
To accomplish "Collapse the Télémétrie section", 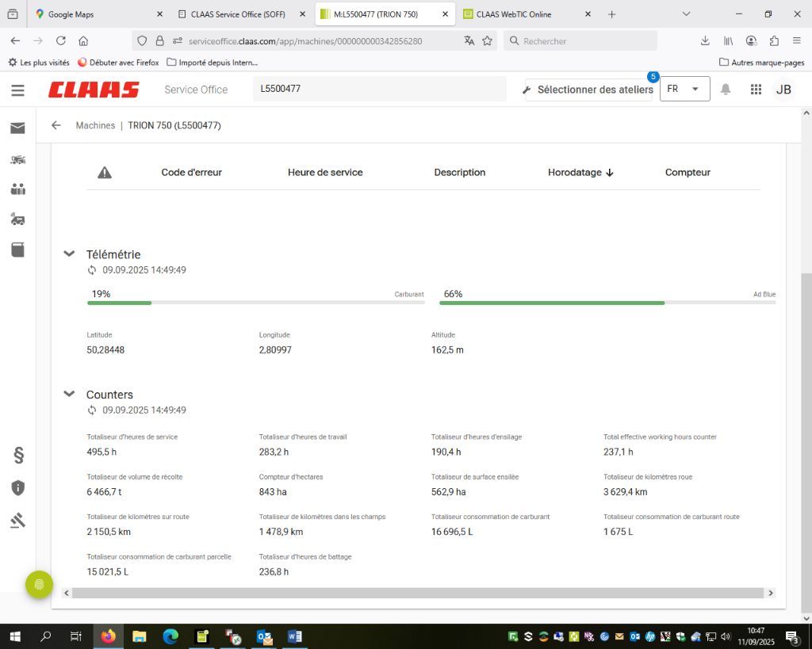I will tap(69, 254).
